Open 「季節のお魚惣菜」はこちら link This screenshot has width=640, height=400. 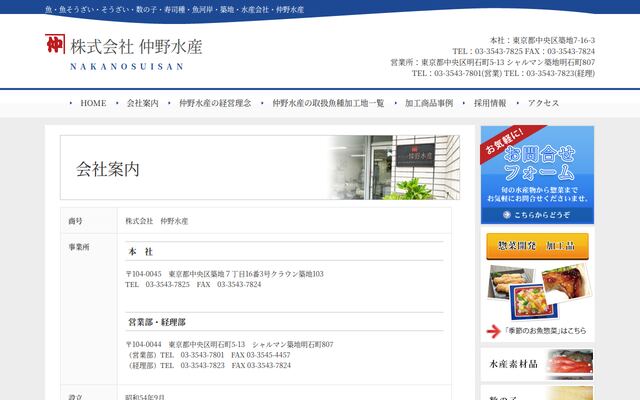(x=545, y=331)
